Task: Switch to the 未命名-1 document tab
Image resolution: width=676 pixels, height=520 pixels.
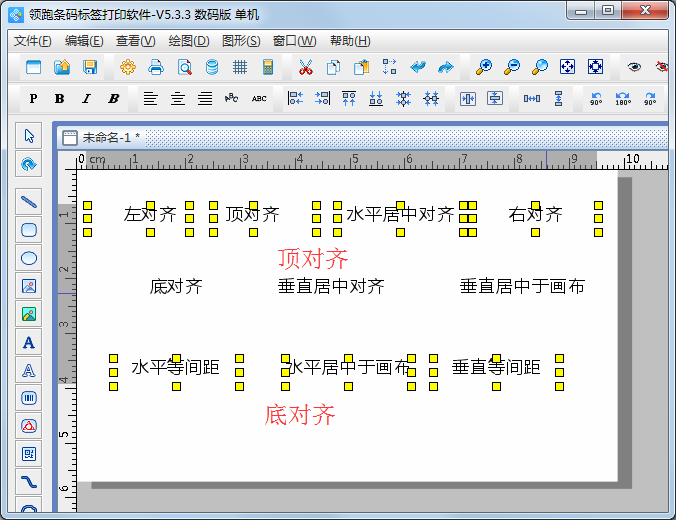Action: point(102,138)
